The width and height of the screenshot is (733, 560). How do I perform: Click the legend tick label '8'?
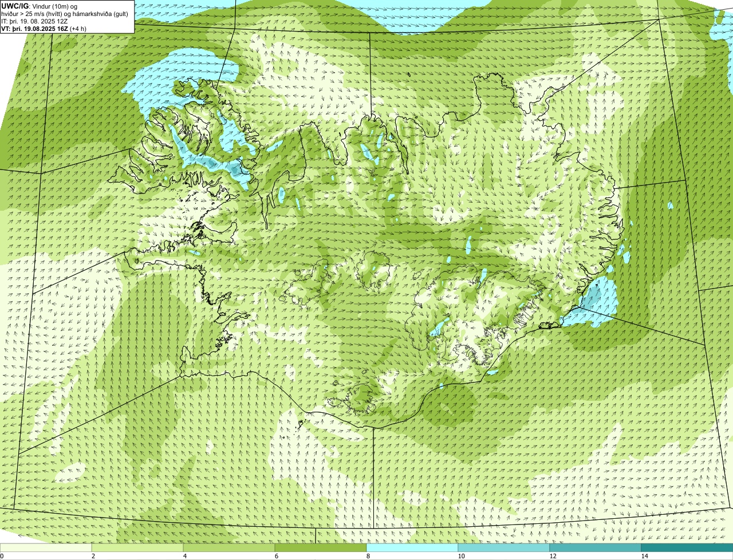pos(368,556)
